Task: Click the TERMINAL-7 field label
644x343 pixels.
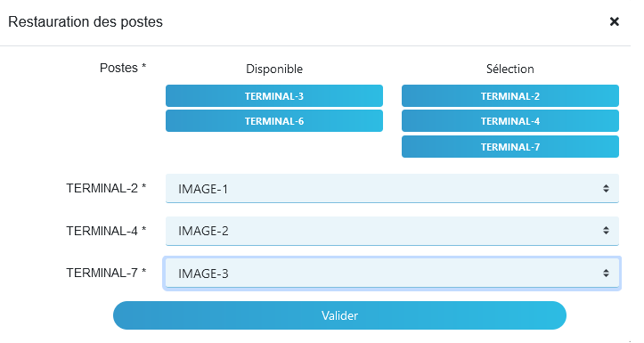Action: [106, 273]
